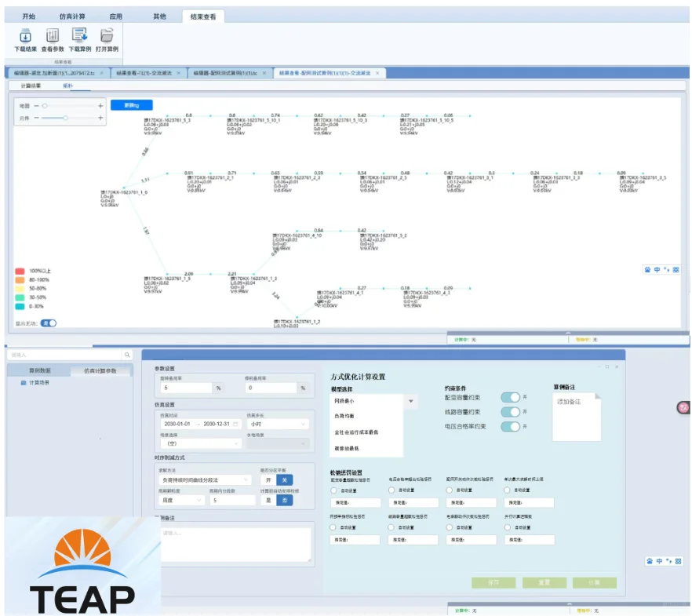Collapse the 模型选择 dropdown arrow

coord(411,401)
